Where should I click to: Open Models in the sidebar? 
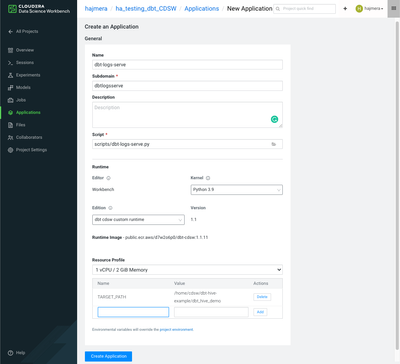[x=23, y=88]
